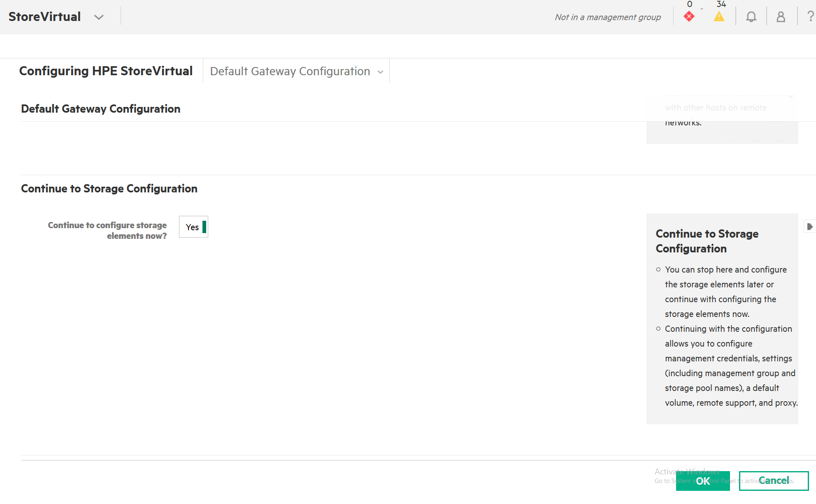Toggle the Continue to configure storage Yes switch
This screenshot has width=816, height=504.
tap(193, 227)
